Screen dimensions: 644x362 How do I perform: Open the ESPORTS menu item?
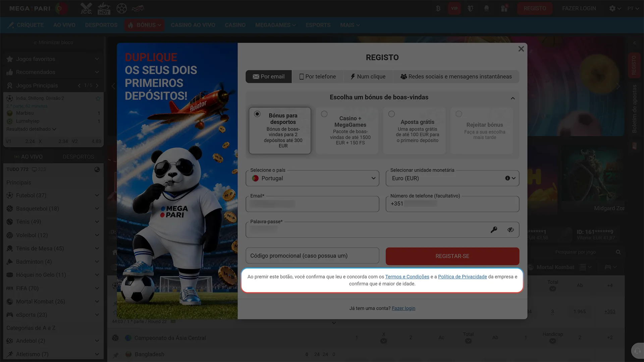318,25
